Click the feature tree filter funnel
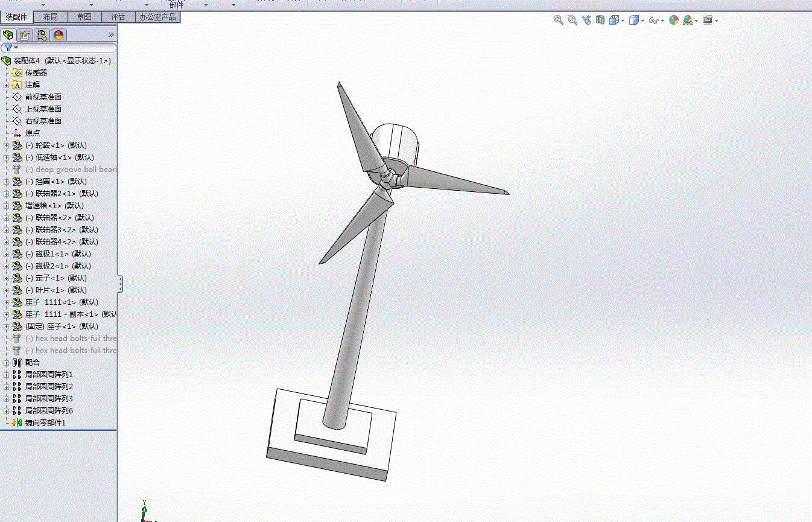The height and width of the screenshot is (522, 812). tap(8, 48)
